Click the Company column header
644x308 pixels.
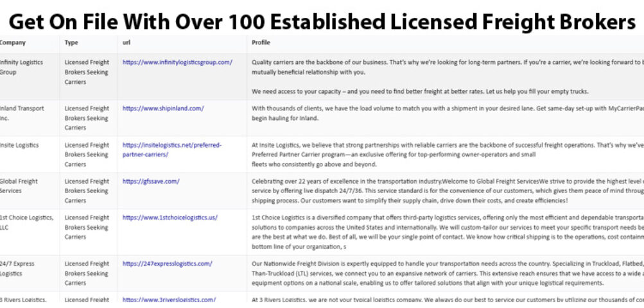12,43
